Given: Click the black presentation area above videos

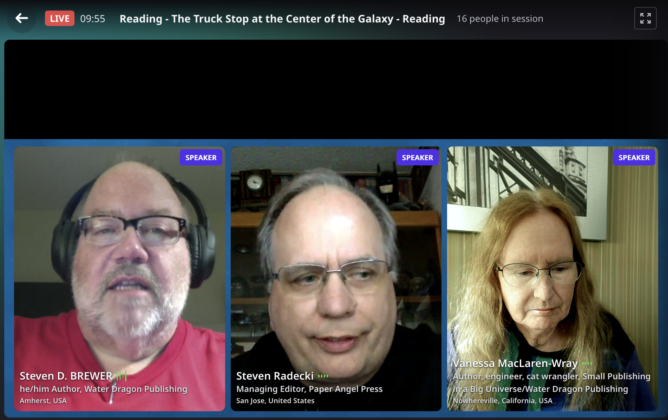Looking at the screenshot, I should click(336, 89).
